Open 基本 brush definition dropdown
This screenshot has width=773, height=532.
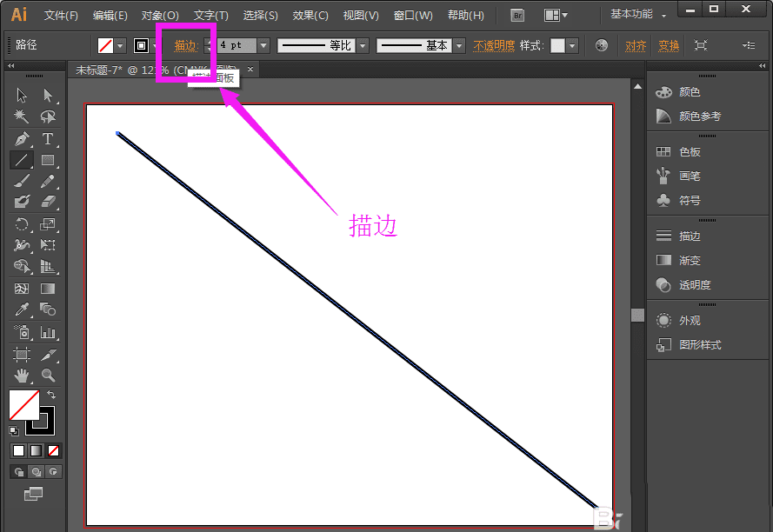tap(459, 46)
